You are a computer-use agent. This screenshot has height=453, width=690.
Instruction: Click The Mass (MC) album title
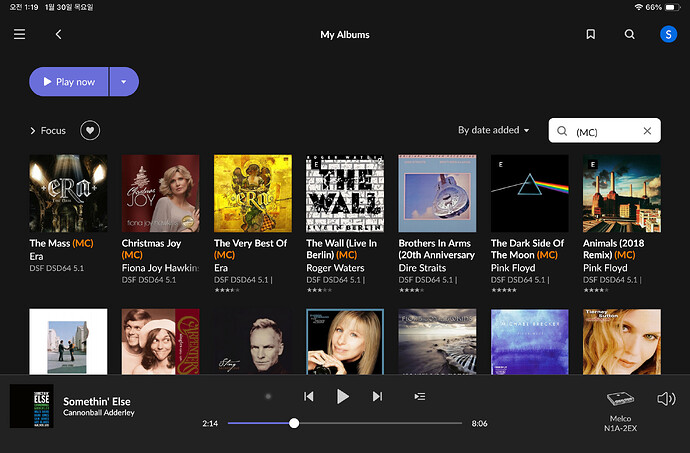coord(61,243)
